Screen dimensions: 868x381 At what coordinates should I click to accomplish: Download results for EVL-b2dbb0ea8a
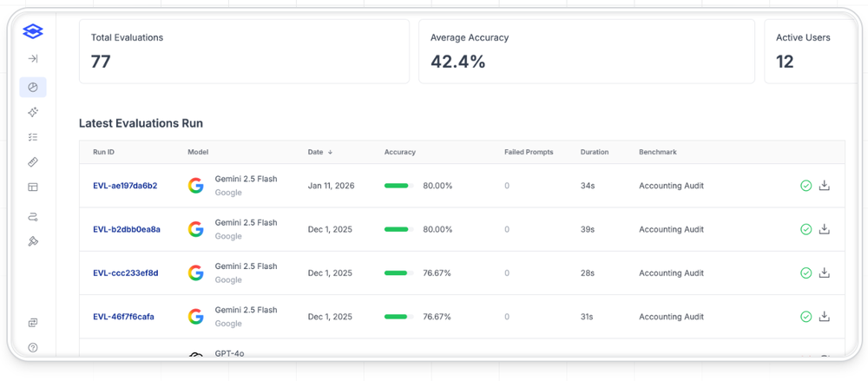click(x=825, y=229)
